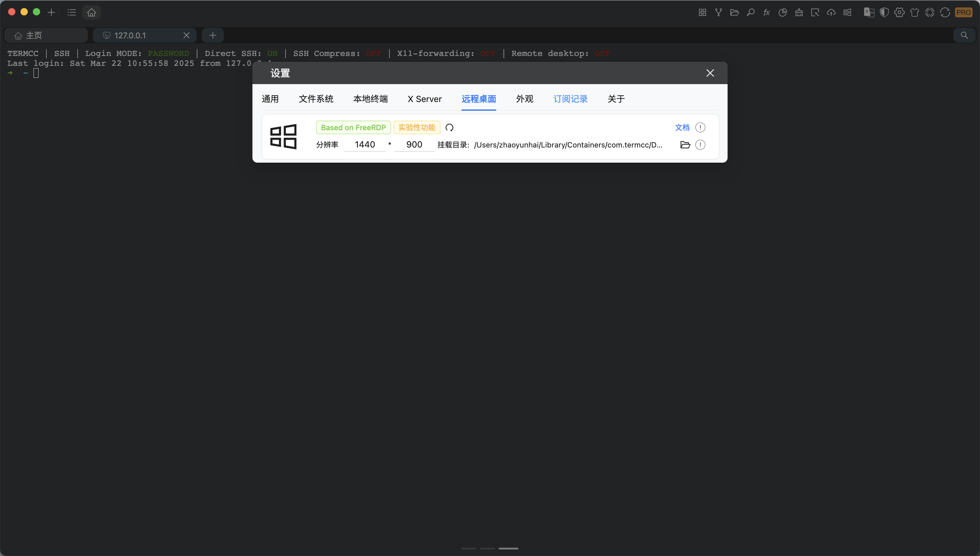Open the 本地终端 settings tab
The image size is (980, 556).
pos(371,99)
